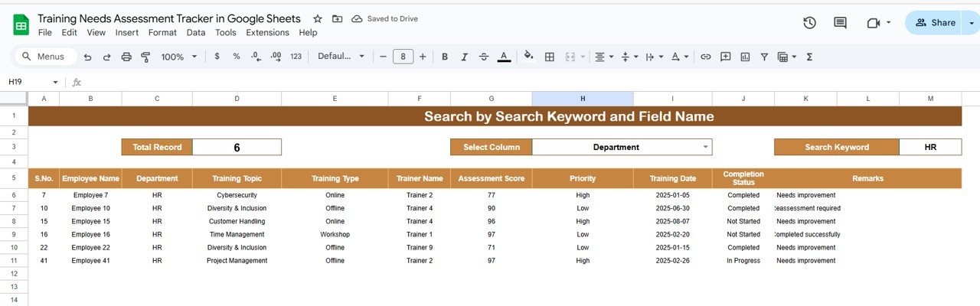Viewport: 980px width, 306px height.
Task: Click the Create a filter icon
Action: pos(763,57)
